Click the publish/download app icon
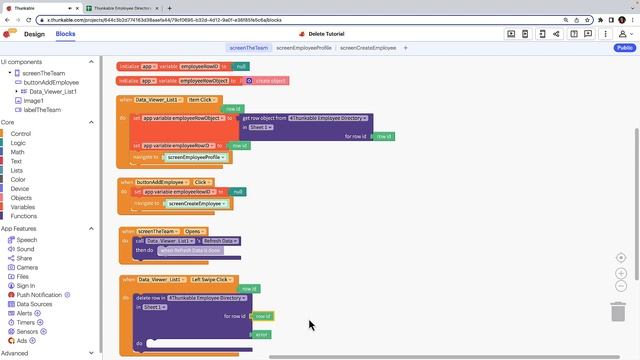This screenshot has height=360, width=640. tap(542, 34)
